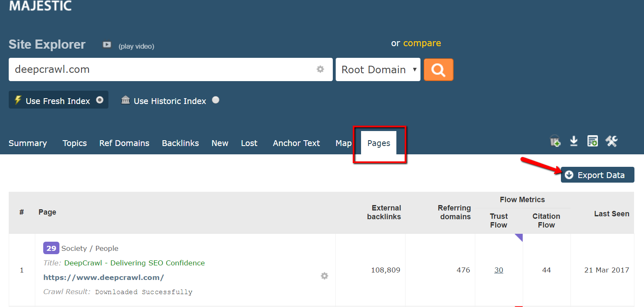
Task: Switch to the Summary tab
Action: tap(28, 143)
